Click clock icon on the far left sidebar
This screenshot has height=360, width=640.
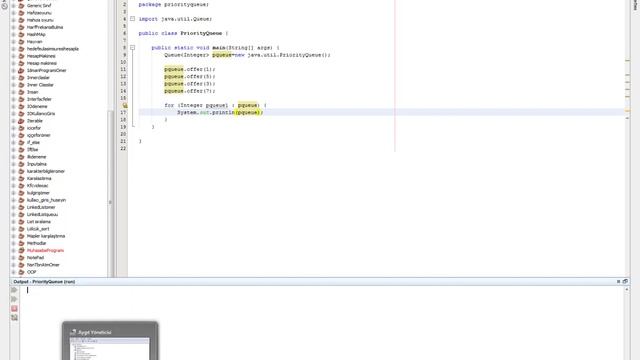tap(4, 5)
